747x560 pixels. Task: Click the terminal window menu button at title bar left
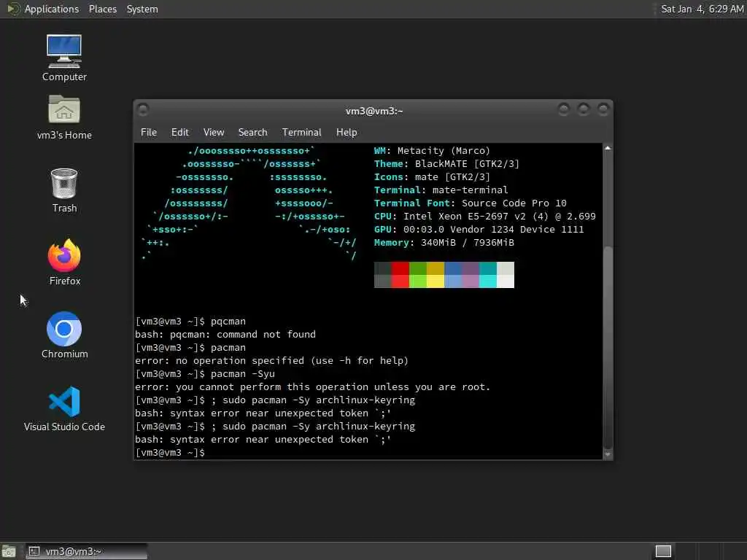[x=143, y=110]
